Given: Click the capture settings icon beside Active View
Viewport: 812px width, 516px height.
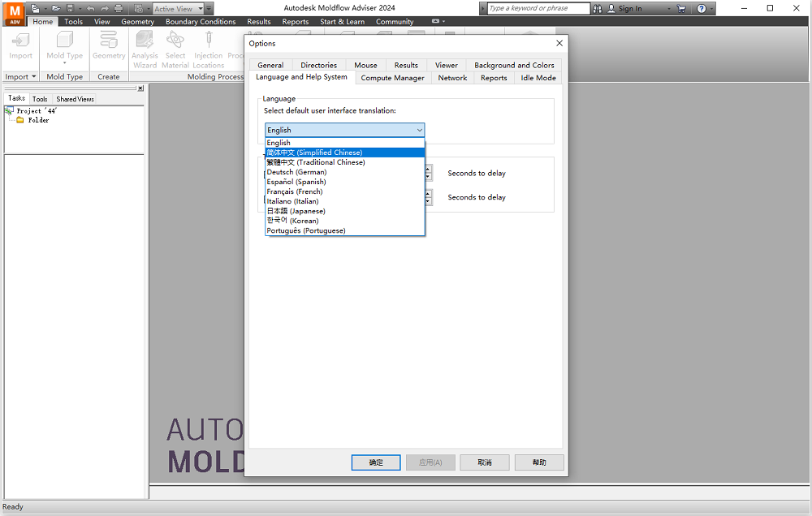Looking at the screenshot, I should (138, 8).
